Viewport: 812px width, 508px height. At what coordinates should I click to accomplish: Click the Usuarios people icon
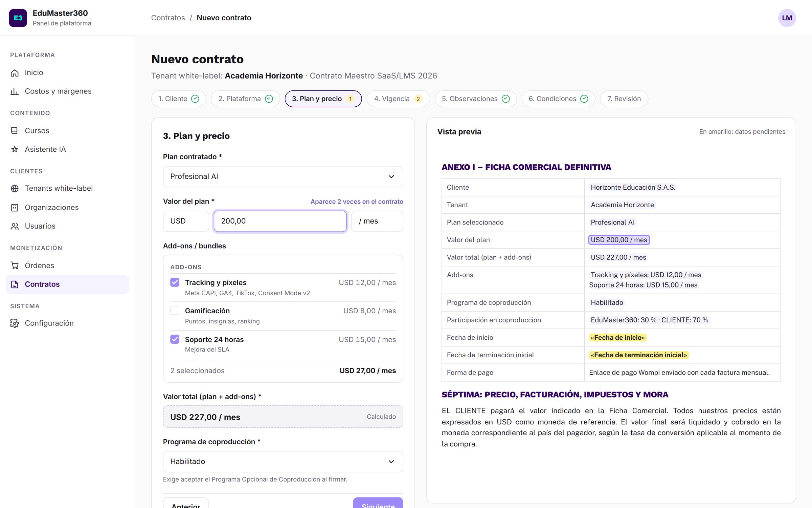15,226
